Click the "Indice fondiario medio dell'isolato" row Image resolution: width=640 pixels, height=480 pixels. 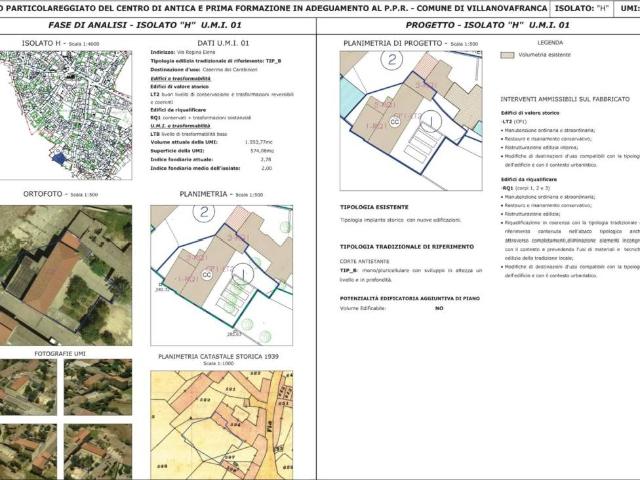tap(211, 168)
